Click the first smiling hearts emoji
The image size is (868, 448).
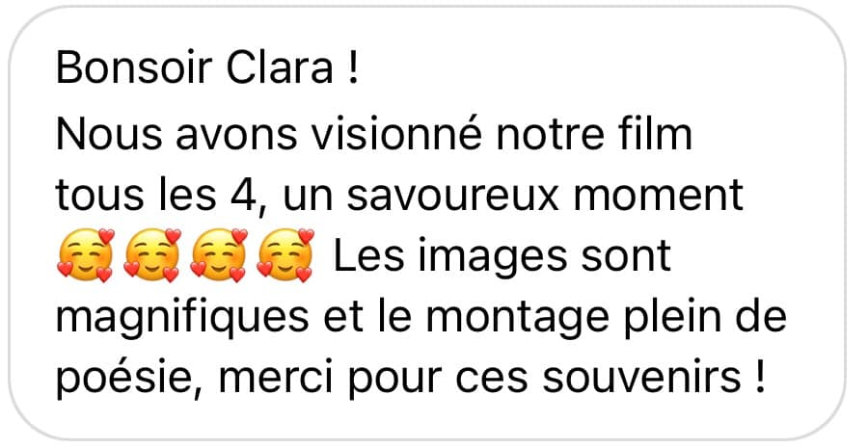[86, 255]
